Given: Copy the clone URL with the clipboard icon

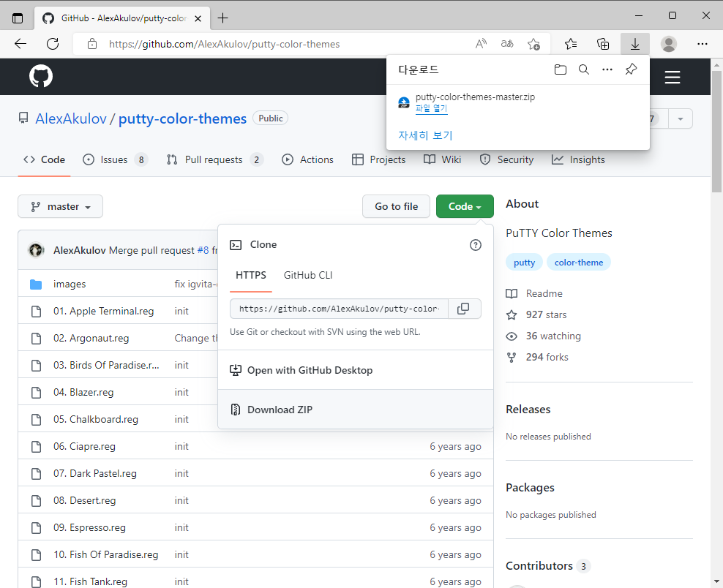Looking at the screenshot, I should pos(463,309).
